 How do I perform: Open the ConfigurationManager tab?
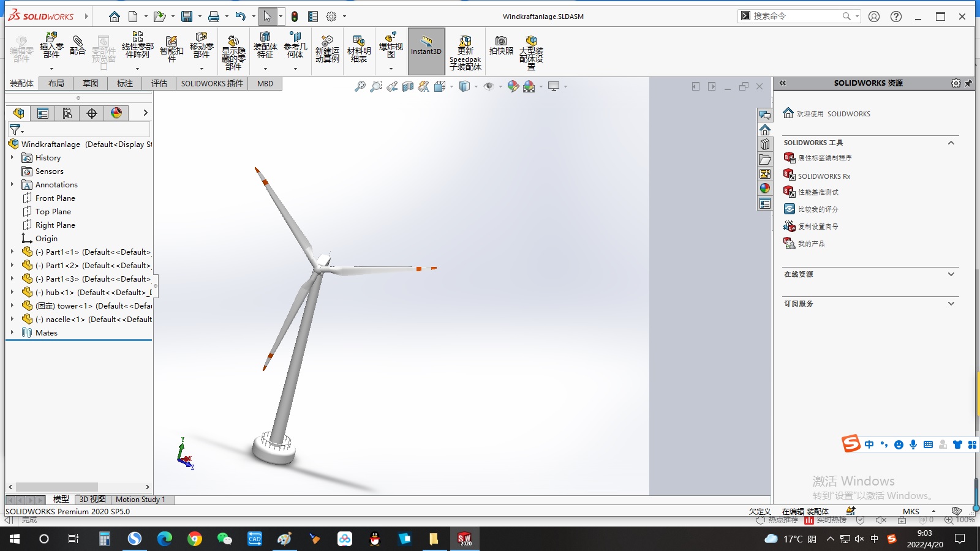tap(67, 113)
